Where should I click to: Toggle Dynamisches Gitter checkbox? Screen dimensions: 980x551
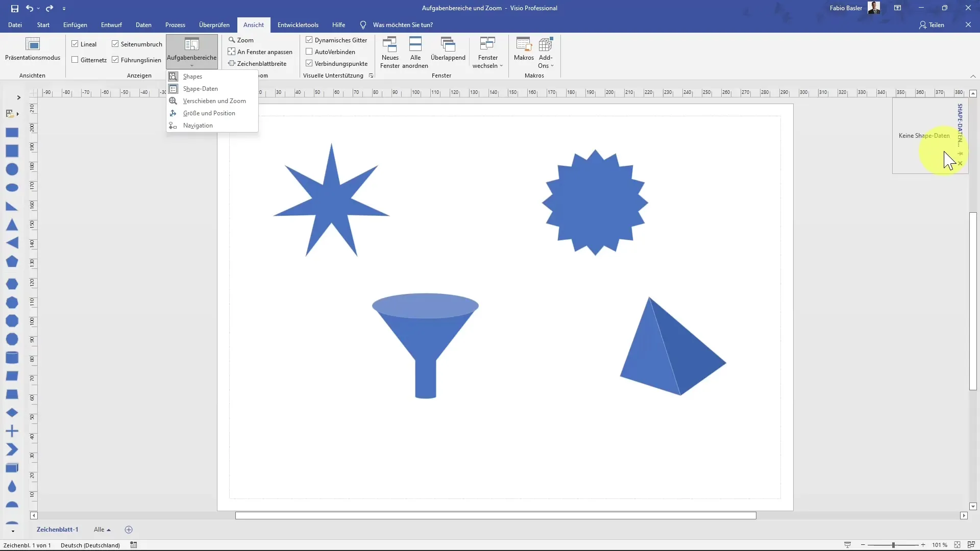(x=309, y=40)
